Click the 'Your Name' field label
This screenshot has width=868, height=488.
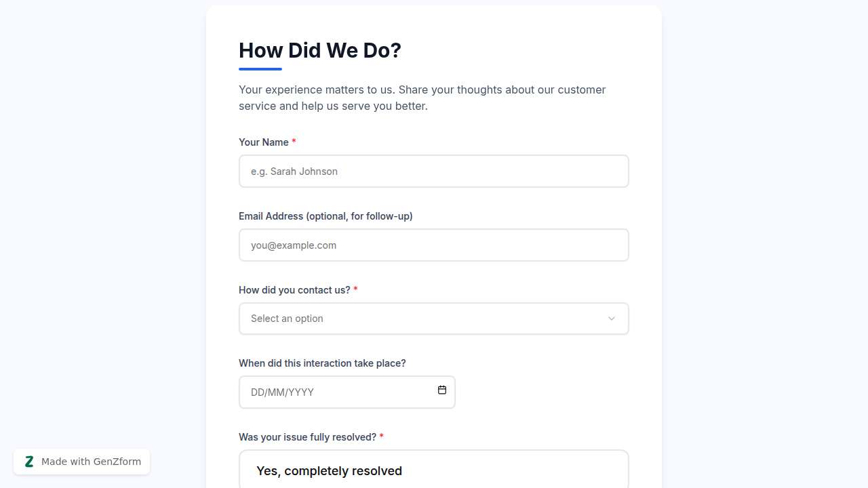264,142
